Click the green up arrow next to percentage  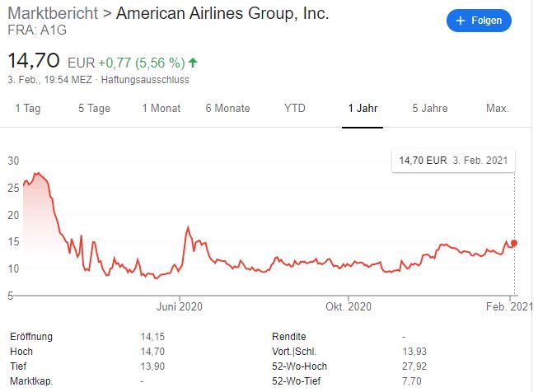(x=193, y=63)
